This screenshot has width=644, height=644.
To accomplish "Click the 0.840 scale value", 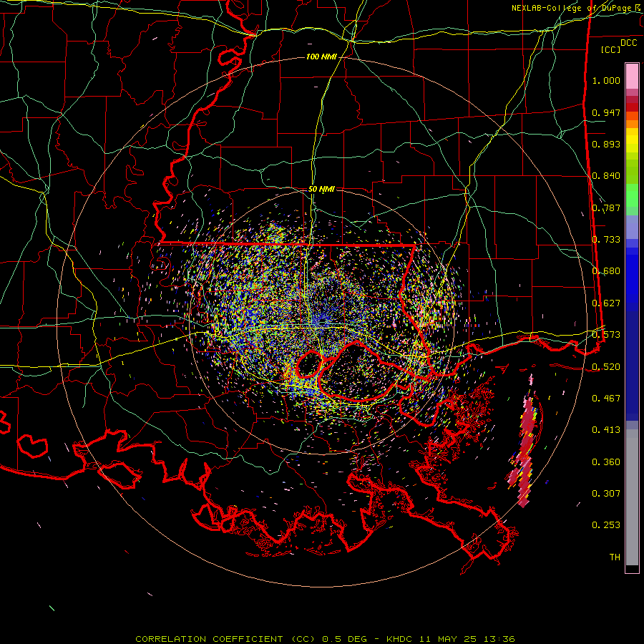I will (606, 176).
